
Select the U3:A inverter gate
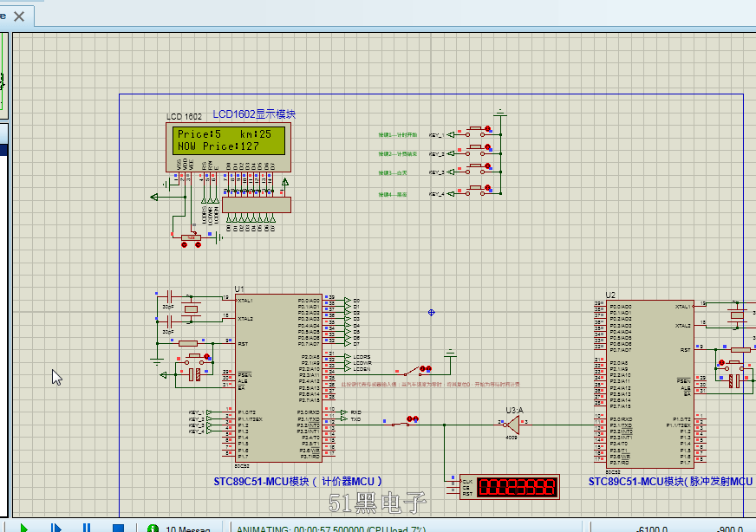click(512, 425)
